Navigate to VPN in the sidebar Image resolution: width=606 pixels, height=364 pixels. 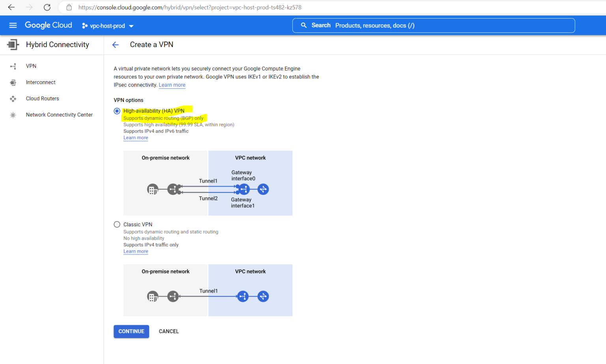[31, 66]
